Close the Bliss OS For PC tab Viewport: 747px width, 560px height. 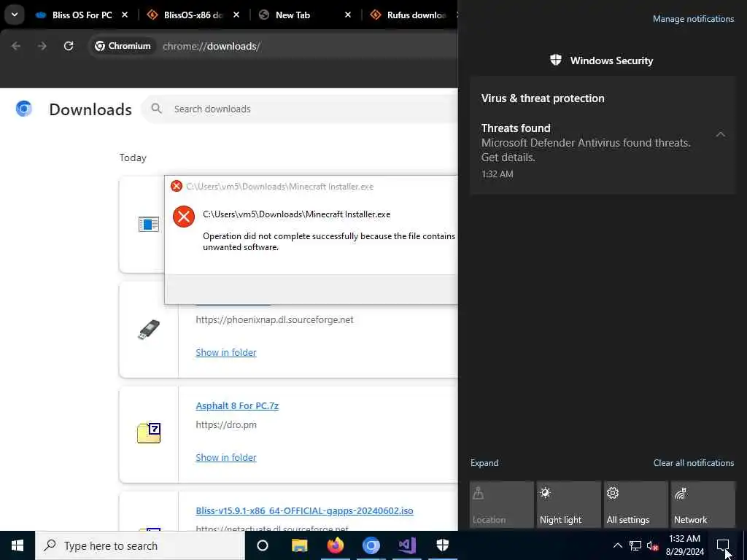[x=125, y=15]
